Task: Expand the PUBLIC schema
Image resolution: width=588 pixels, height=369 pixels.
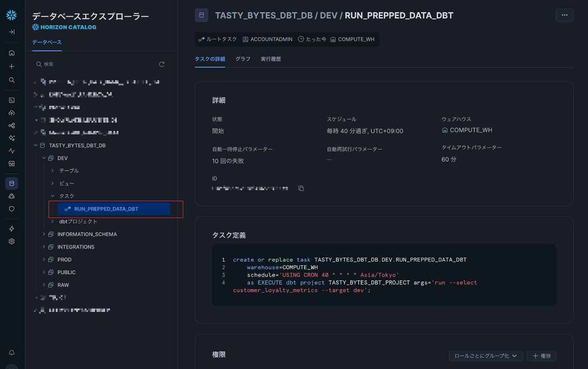Action: pos(44,272)
